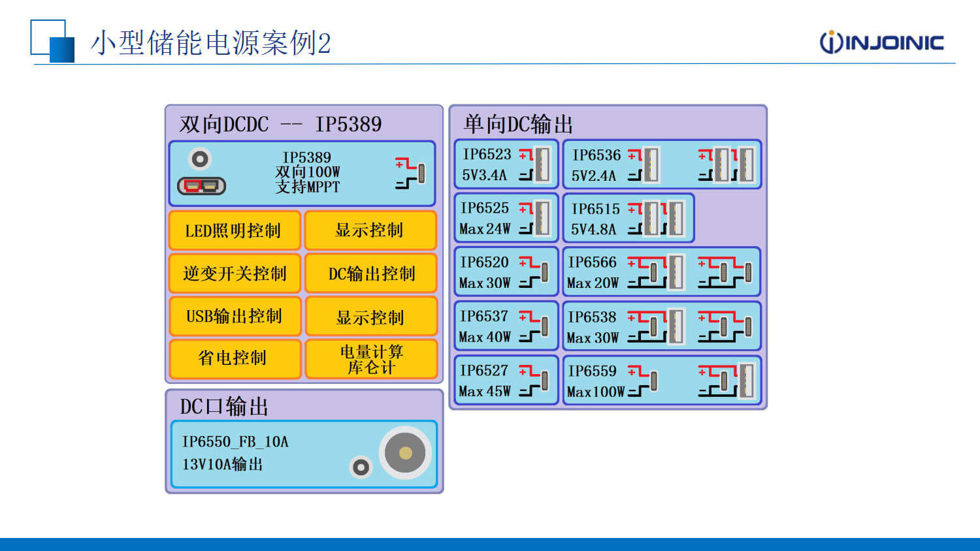Viewport: 980px width, 551px height.
Task: Click the IP6536 label
Action: [596, 155]
